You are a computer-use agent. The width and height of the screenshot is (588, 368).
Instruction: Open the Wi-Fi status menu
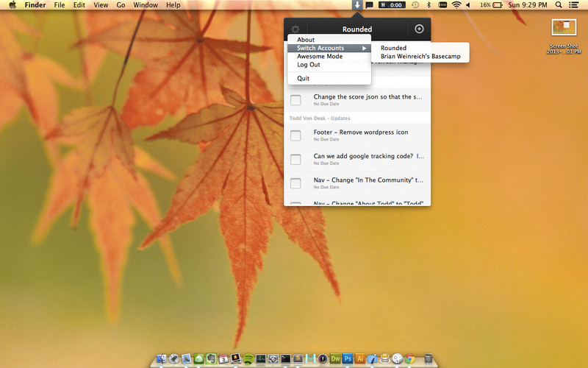(x=456, y=5)
